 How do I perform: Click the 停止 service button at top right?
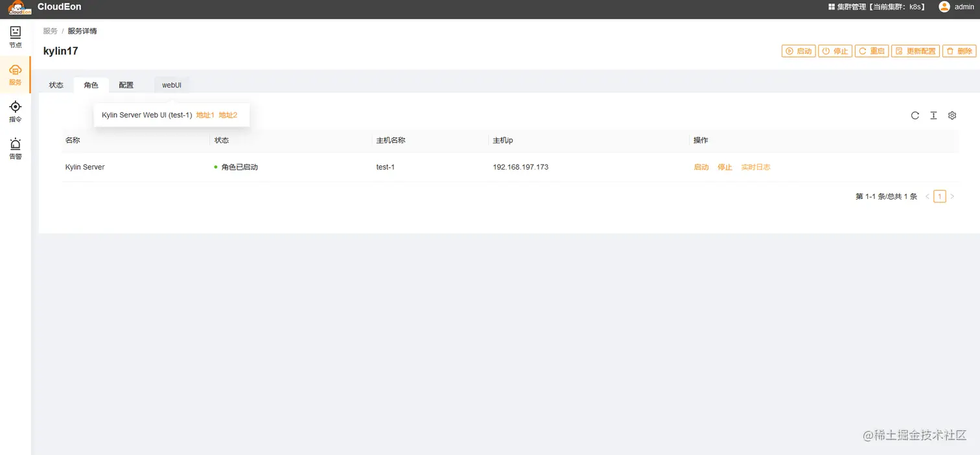pyautogui.click(x=835, y=51)
